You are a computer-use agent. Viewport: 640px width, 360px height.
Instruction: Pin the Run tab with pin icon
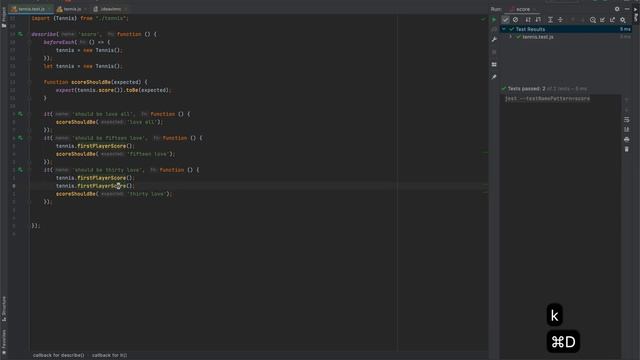tap(494, 77)
